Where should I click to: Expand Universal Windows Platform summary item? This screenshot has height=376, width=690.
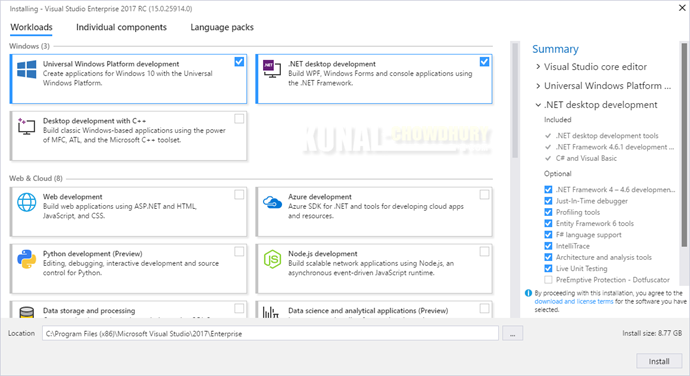tap(538, 86)
